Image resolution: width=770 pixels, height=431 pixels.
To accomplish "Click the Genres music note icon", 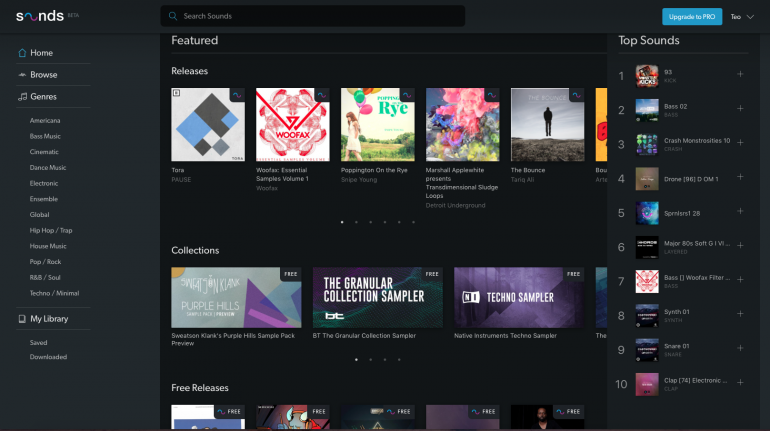I will (22, 97).
